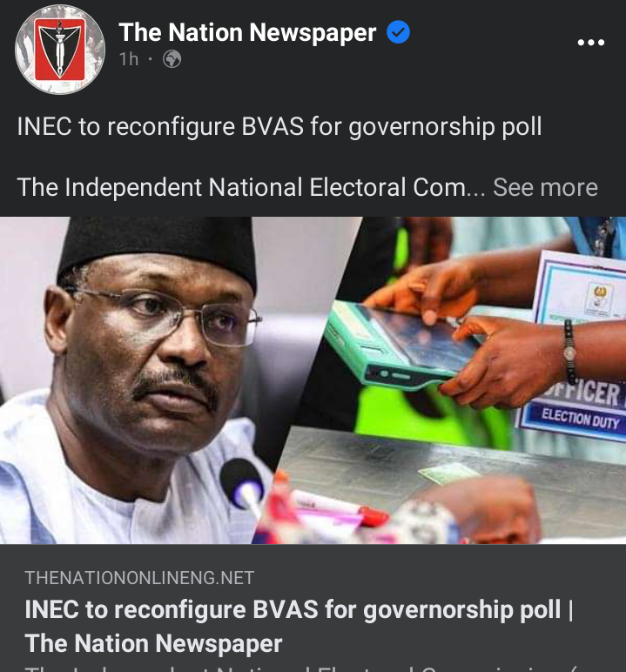The height and width of the screenshot is (672, 626).
Task: Click the THENATIONONLINENG.NET source domain
Action: point(139,578)
